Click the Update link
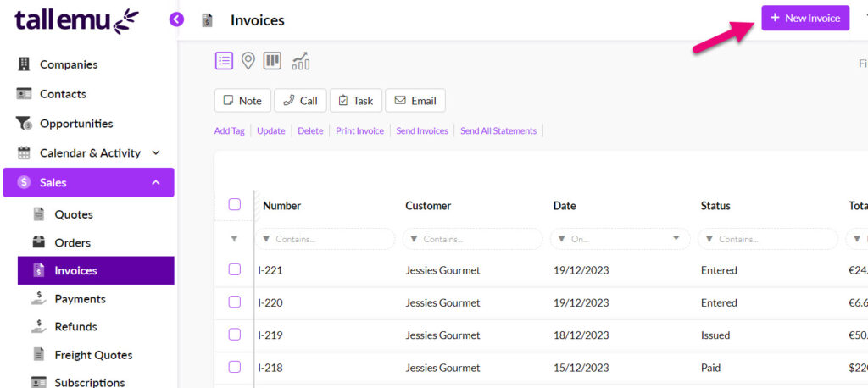The image size is (868, 388). point(271,131)
